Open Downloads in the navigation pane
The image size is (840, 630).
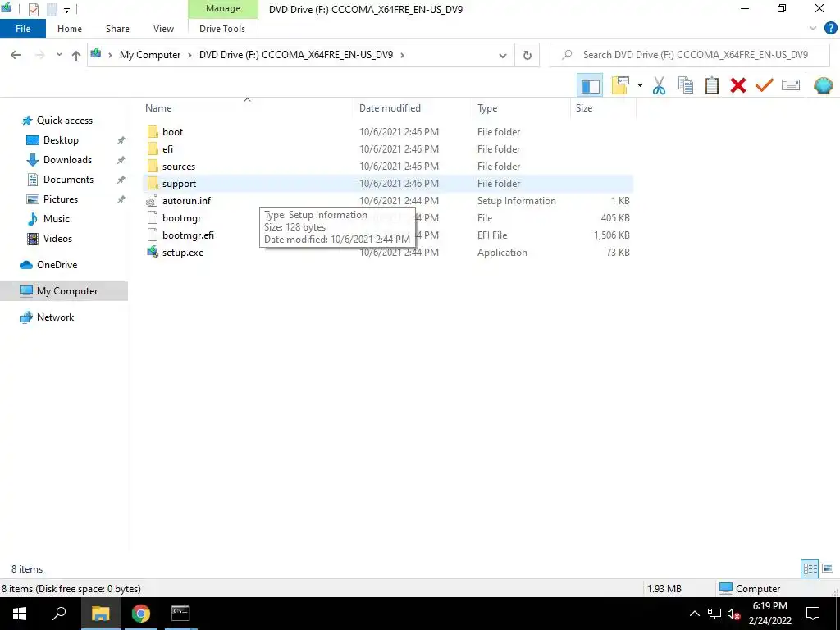pyautogui.click(x=67, y=160)
